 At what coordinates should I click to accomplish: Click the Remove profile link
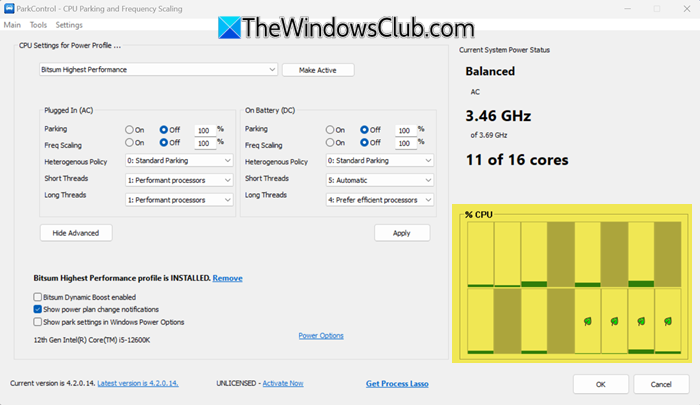[227, 278]
